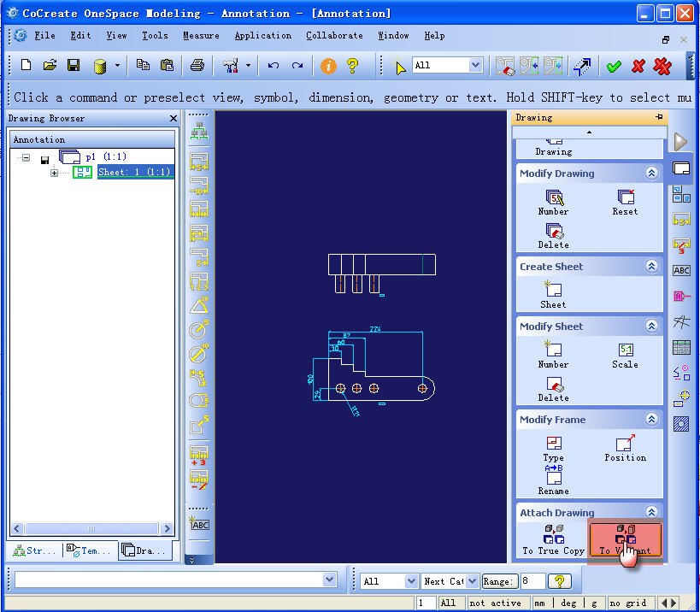Click the yellow arrow select tool
The image size is (700, 612).
coord(399,66)
